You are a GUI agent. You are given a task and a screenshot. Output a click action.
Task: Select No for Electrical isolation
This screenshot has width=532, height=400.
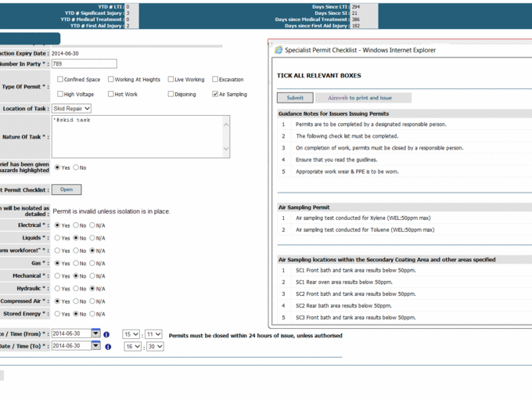coord(75,225)
